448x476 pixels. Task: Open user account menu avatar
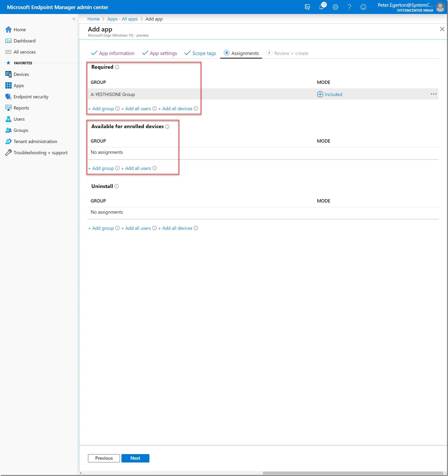coord(440,7)
